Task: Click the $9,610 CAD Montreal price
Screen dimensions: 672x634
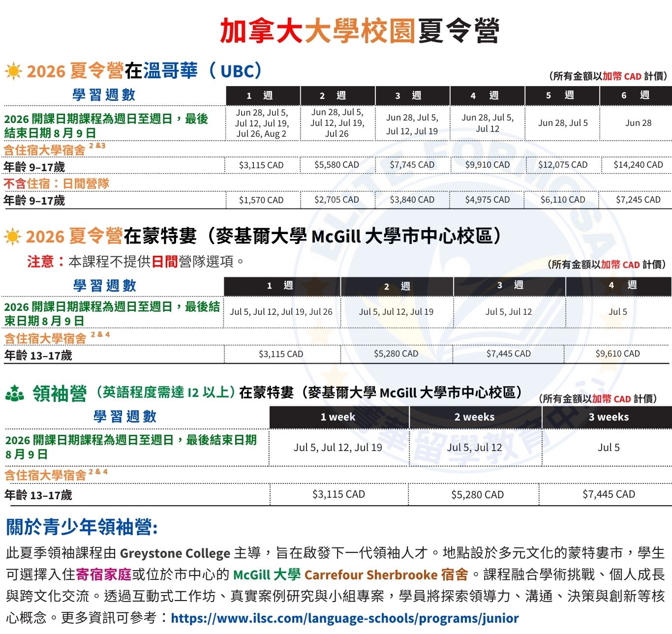Action: (617, 354)
